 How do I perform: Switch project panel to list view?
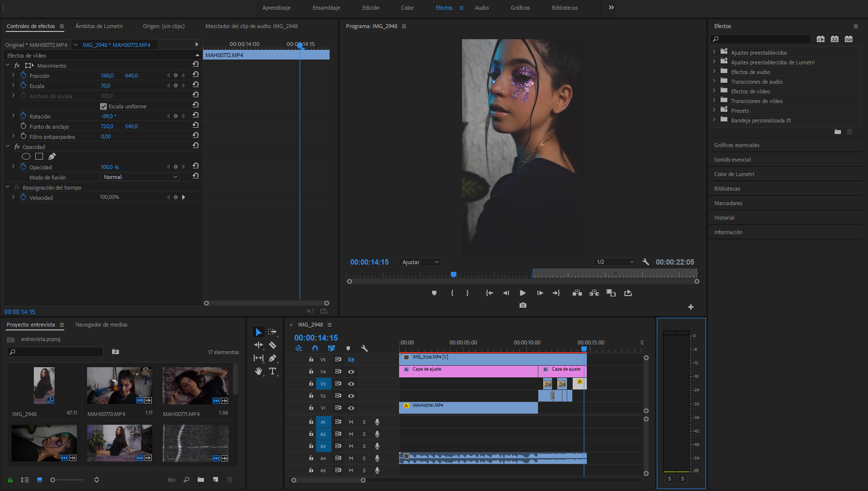(25, 480)
